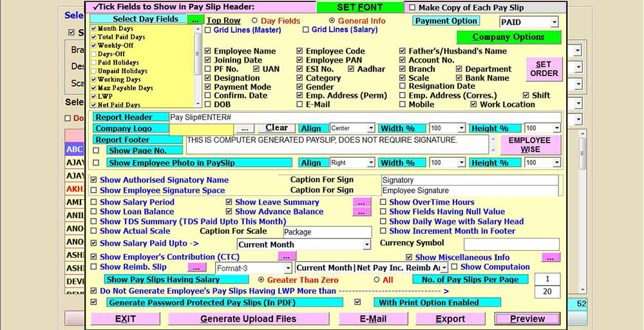Screen dimensions: 644x330
Task: Expand the Current Month salary paid dropdown
Action: click(x=366, y=245)
